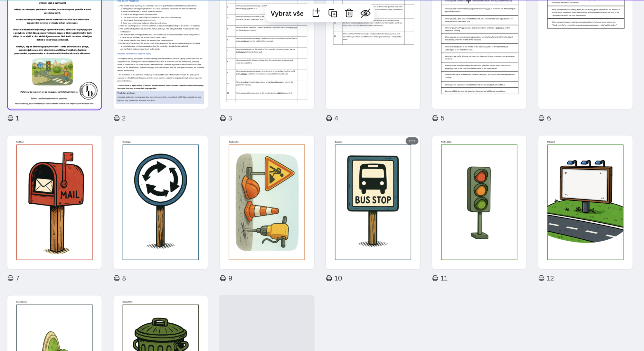The width and height of the screenshot is (644, 351).
Task: Click the add page icon in toolbar
Action: pyautogui.click(x=316, y=13)
